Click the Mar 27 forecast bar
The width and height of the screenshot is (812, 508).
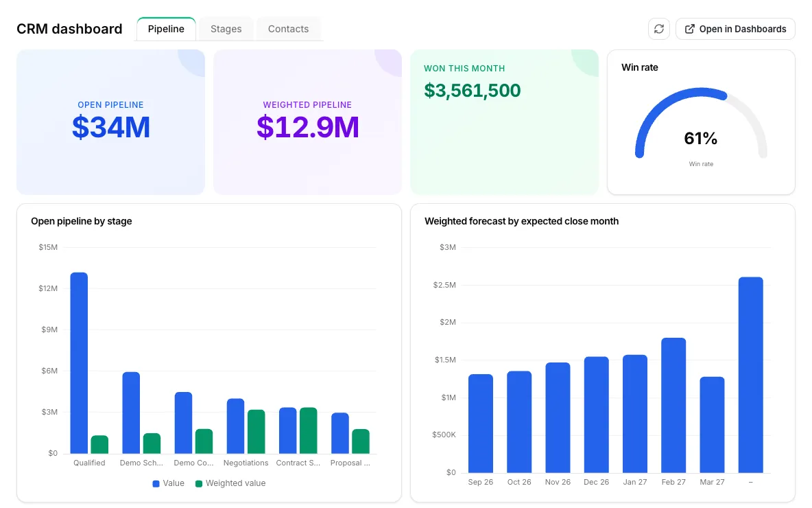(x=712, y=425)
